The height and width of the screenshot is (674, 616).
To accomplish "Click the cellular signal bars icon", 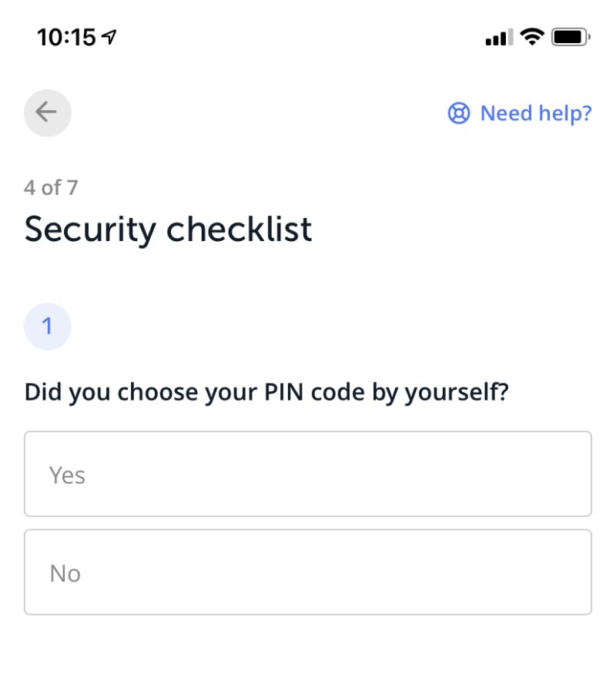I will coord(498,37).
